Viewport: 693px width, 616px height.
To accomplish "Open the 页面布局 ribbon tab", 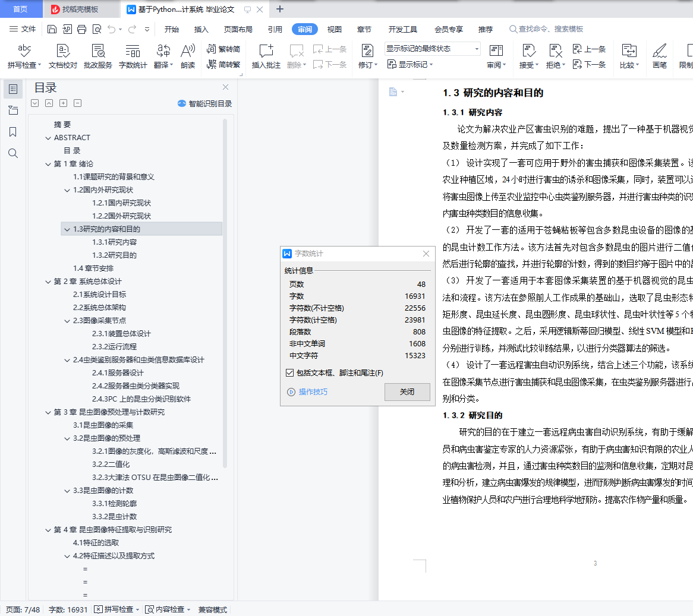I will point(238,29).
